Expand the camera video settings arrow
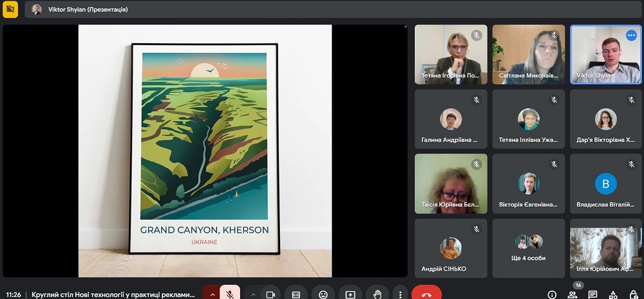 (x=253, y=294)
